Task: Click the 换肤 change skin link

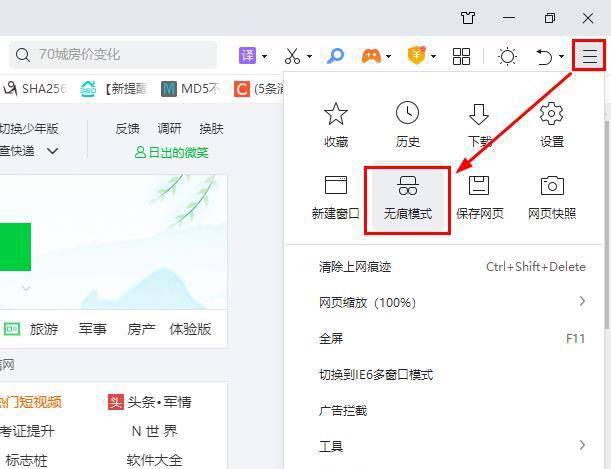Action: tap(211, 129)
